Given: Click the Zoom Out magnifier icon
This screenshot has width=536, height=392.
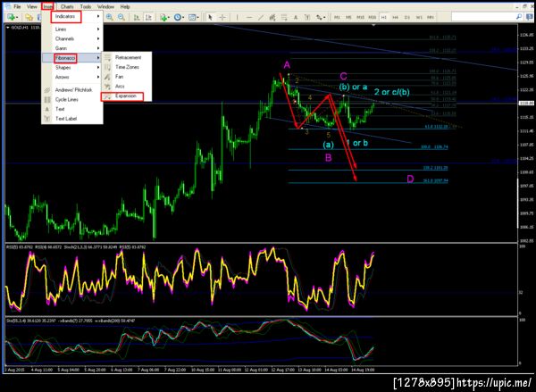Looking at the screenshot, I should pyautogui.click(x=121, y=17).
